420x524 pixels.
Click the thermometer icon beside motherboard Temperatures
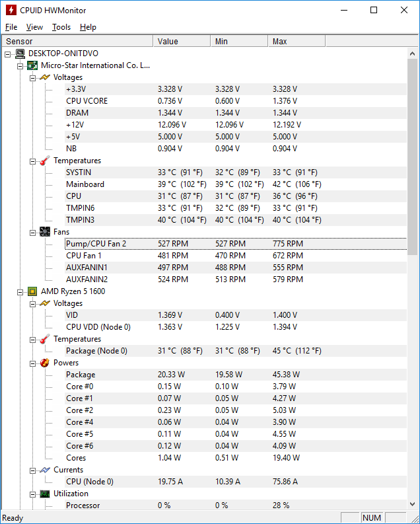click(x=44, y=161)
